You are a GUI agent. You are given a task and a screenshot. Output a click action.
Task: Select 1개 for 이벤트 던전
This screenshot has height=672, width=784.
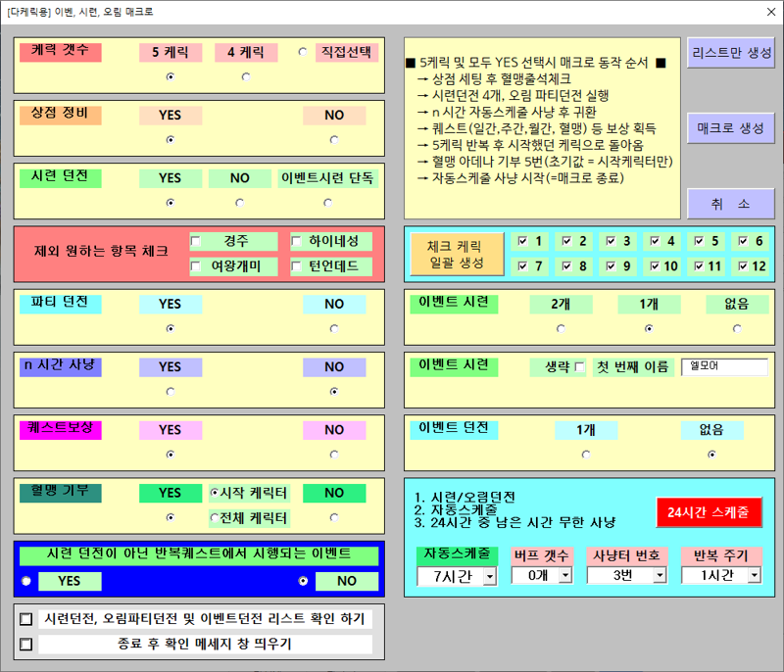coord(586,455)
